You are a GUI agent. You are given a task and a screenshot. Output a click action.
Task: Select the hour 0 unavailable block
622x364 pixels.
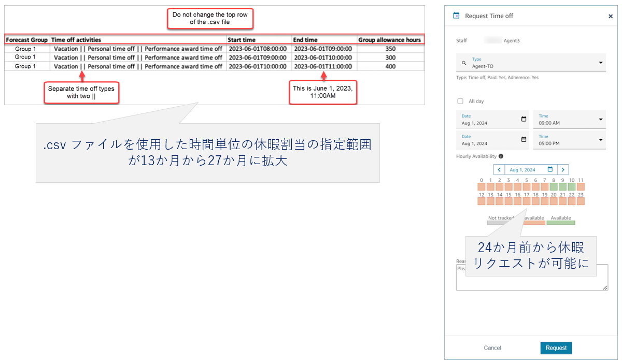coord(482,186)
